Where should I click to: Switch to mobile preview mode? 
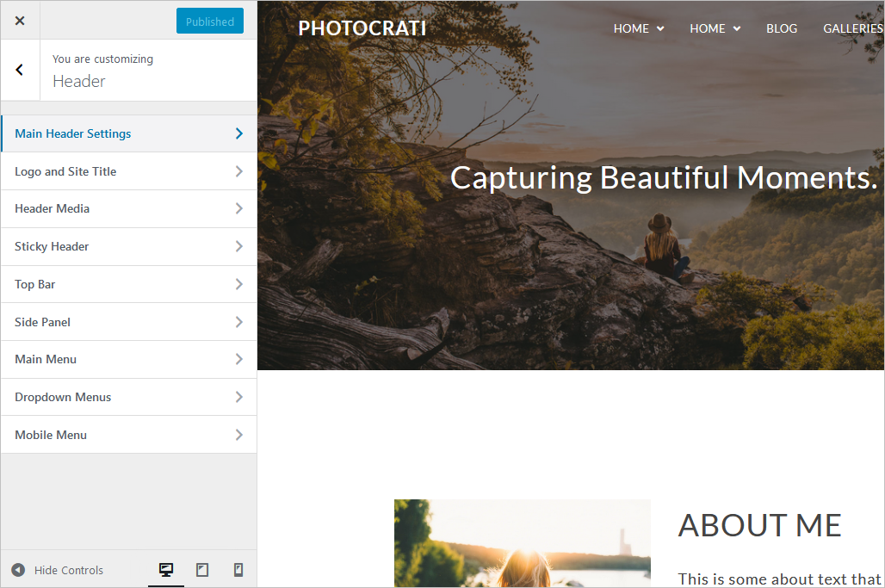click(x=238, y=569)
